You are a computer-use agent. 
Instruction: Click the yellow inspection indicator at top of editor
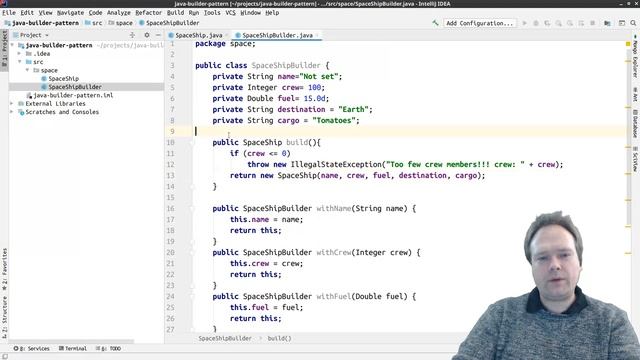tap(628, 44)
